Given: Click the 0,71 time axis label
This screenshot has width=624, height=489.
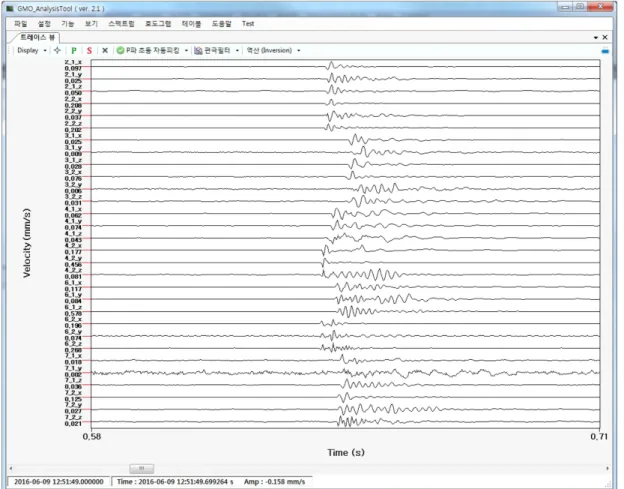Looking at the screenshot, I should (x=599, y=436).
